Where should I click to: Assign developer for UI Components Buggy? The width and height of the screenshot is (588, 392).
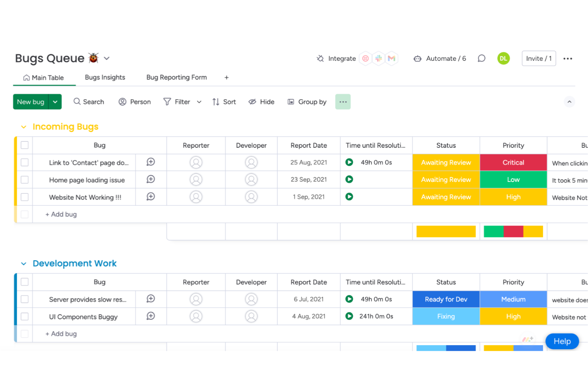click(x=251, y=317)
